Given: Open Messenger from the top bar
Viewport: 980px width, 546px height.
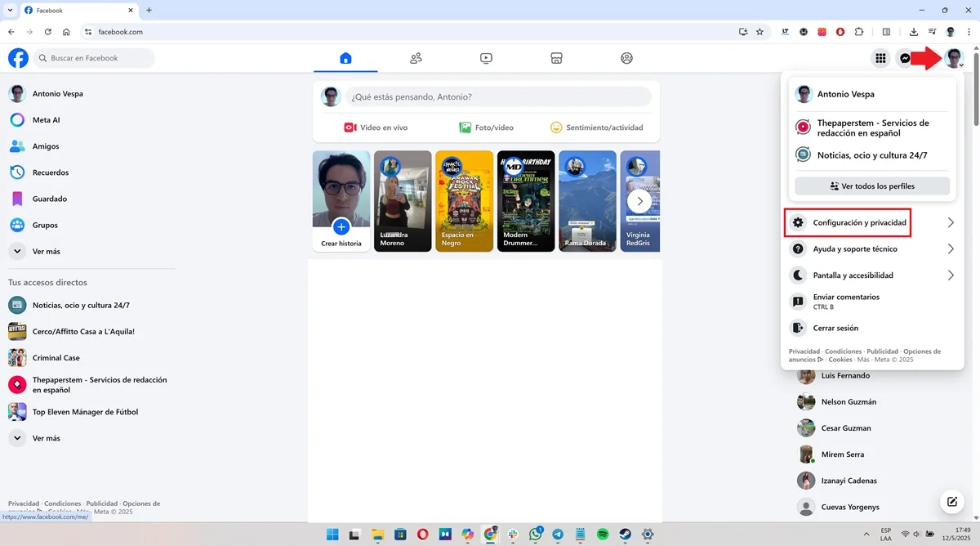Looking at the screenshot, I should [x=905, y=58].
